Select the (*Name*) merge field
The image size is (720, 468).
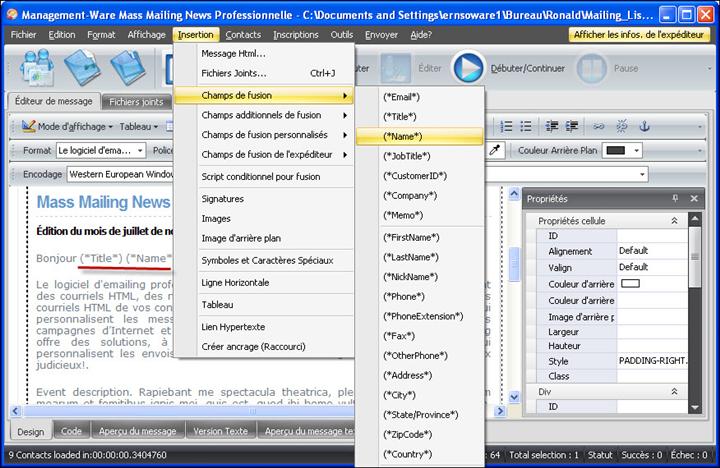click(x=420, y=136)
